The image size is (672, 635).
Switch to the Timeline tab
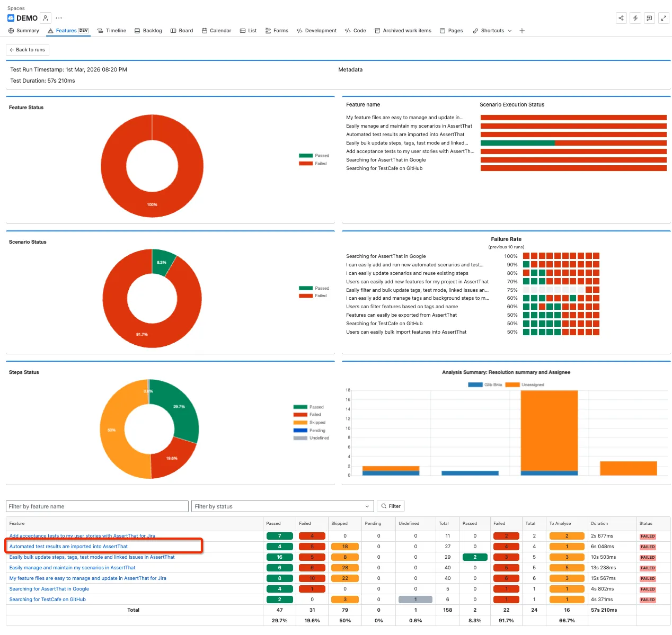[x=112, y=31]
